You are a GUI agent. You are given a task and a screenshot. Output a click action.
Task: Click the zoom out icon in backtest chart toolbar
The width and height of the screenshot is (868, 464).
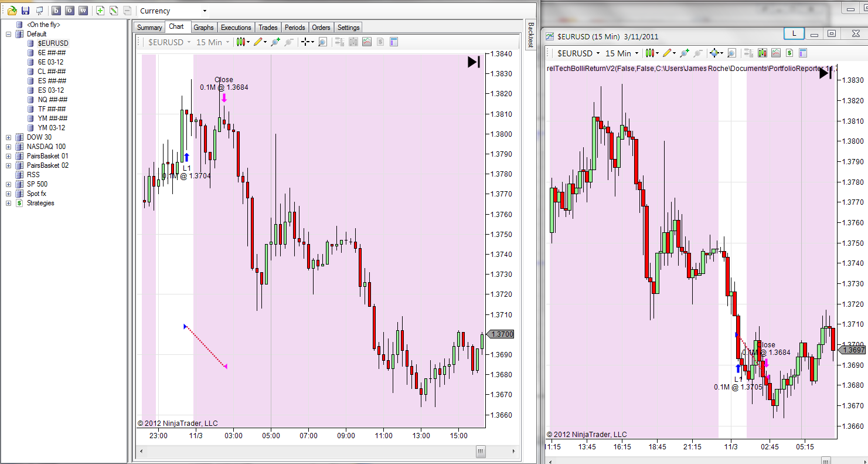289,42
